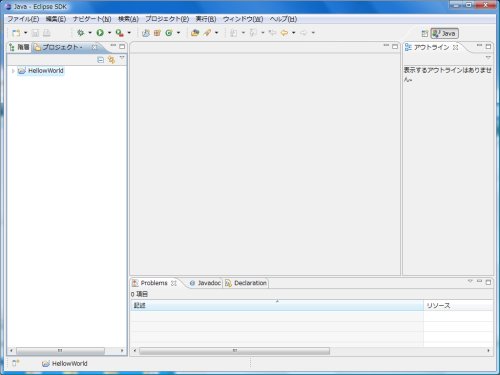The width and height of the screenshot is (500, 375).
Task: Open the New wizard dropdown arrow
Action: [x=25, y=33]
